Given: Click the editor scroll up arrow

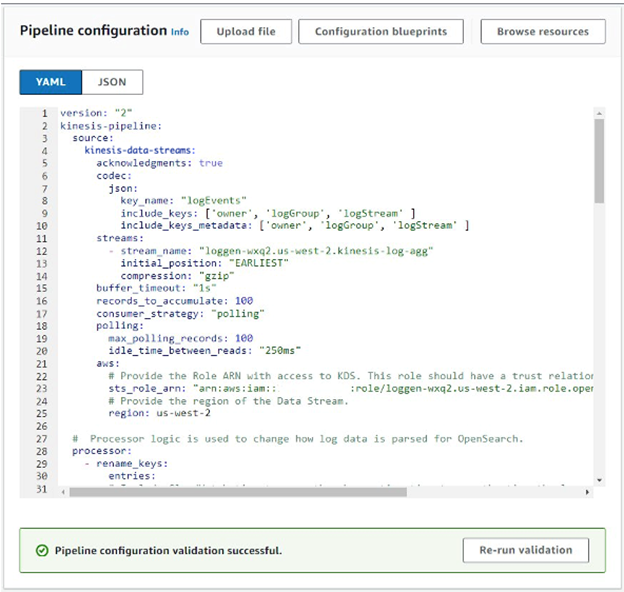Looking at the screenshot, I should point(599,113).
